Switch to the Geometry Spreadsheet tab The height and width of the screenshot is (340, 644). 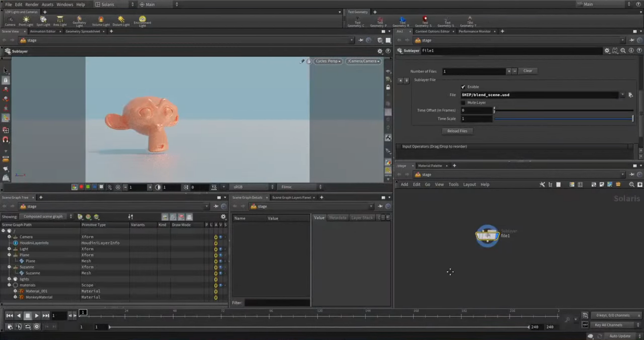tap(83, 31)
